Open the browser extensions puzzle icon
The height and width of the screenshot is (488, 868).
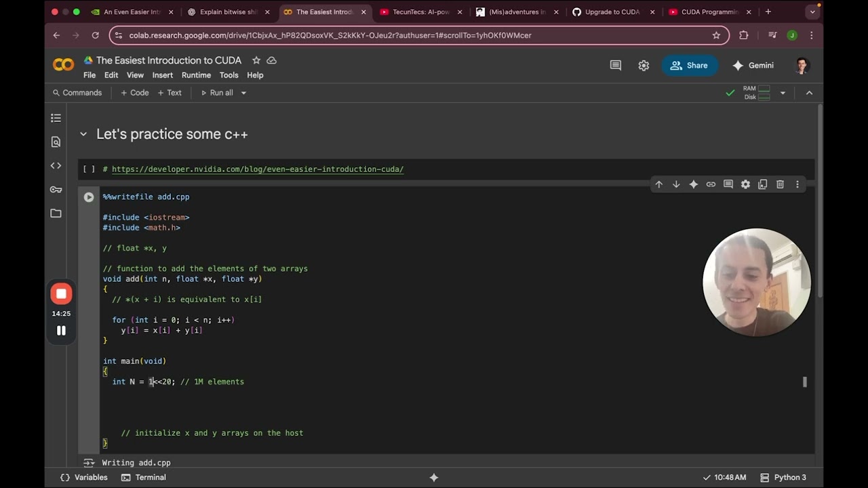tap(744, 35)
